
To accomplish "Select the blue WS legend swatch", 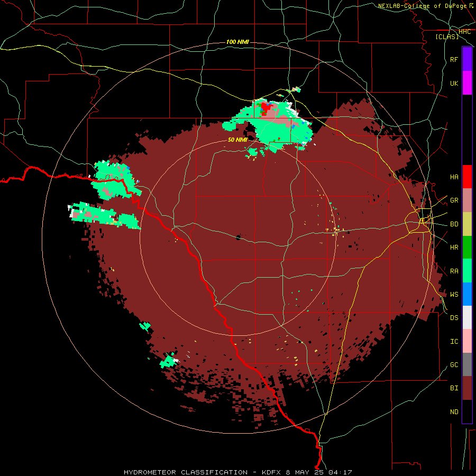I will click(x=467, y=294).
